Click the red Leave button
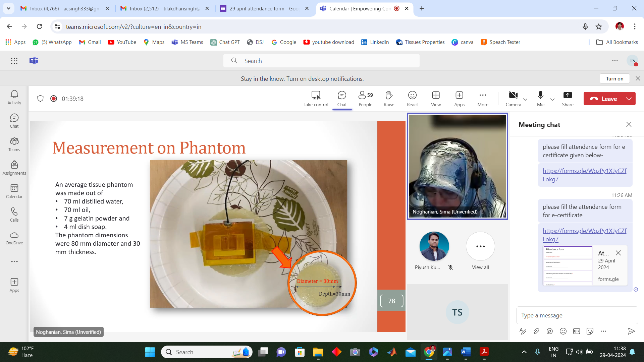Image resolution: width=644 pixels, height=362 pixels. point(603,99)
